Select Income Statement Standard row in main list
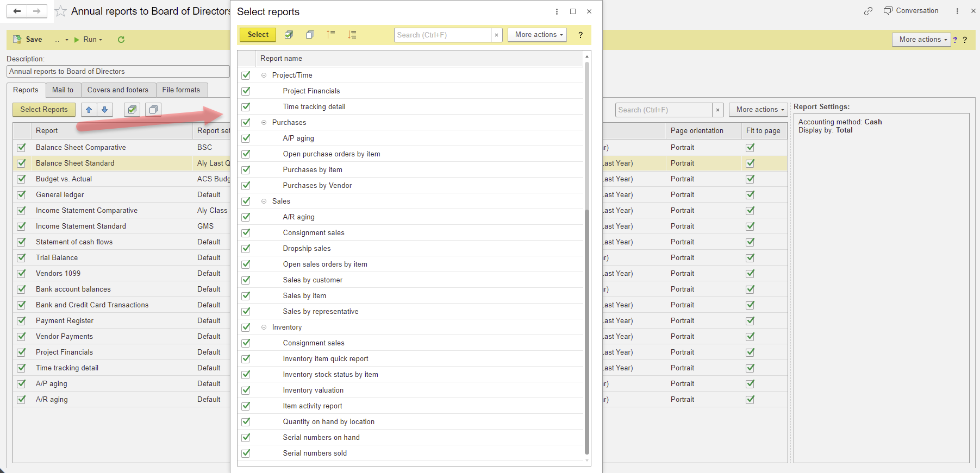This screenshot has height=473, width=980. click(122, 226)
